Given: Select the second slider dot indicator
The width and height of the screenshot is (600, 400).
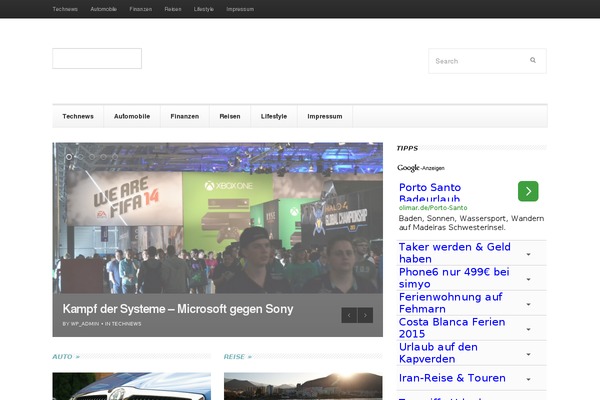Looking at the screenshot, I should tap(80, 157).
